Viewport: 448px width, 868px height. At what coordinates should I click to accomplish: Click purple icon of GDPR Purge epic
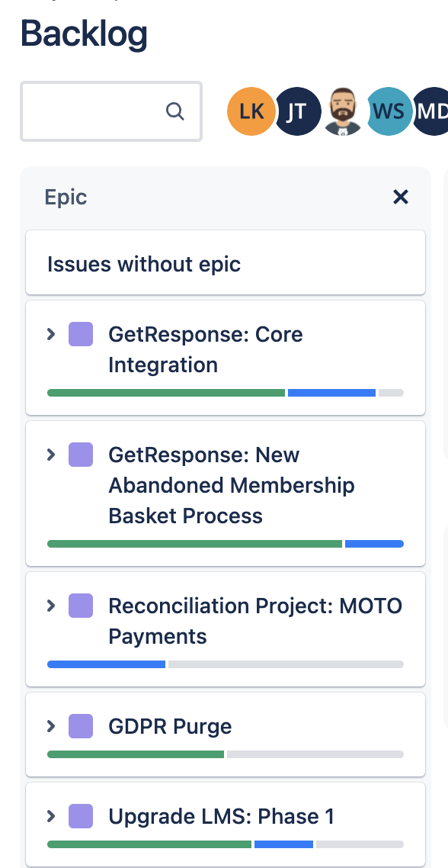(x=81, y=725)
